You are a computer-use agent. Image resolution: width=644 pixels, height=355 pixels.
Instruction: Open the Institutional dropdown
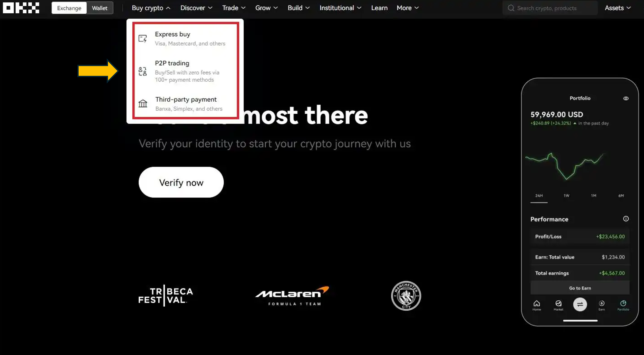tap(340, 8)
